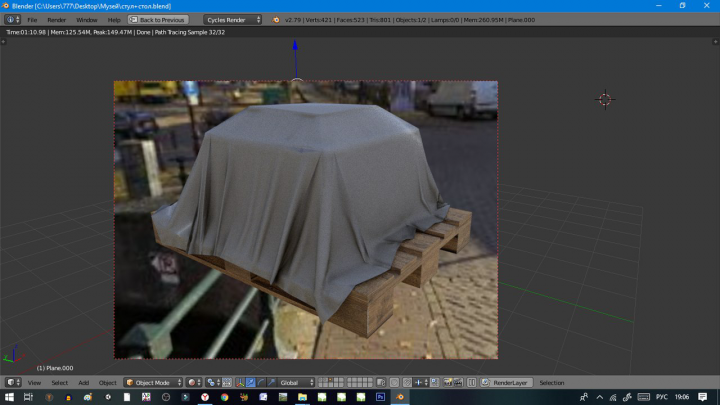Select the rotate manipulator arc icon
The width and height of the screenshot is (720, 405).
tap(261, 382)
